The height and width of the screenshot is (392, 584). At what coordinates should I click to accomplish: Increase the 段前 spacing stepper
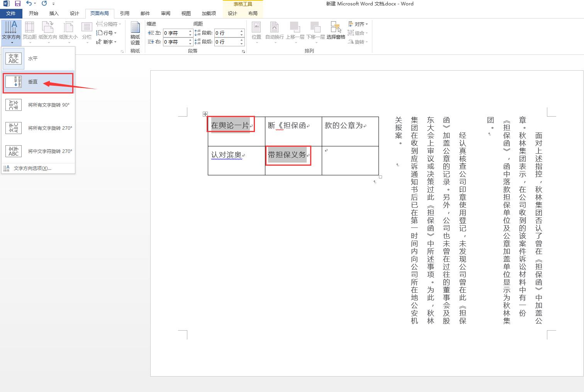(242, 31)
